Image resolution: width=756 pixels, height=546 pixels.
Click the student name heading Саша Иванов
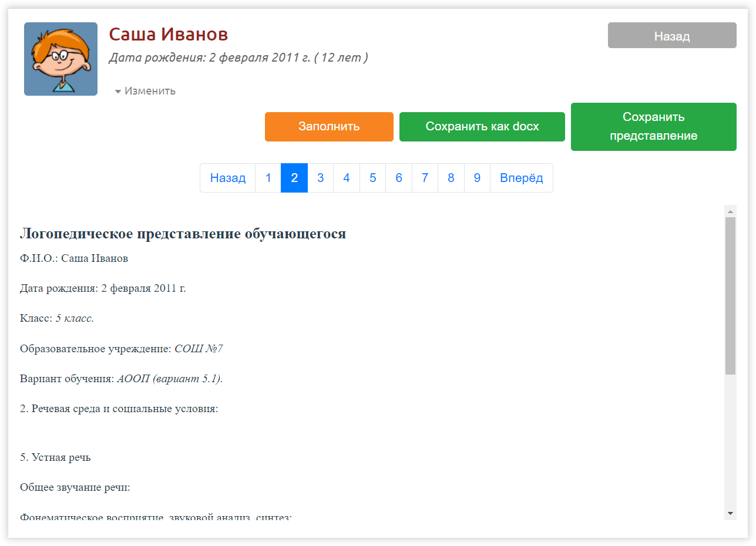[x=169, y=35]
